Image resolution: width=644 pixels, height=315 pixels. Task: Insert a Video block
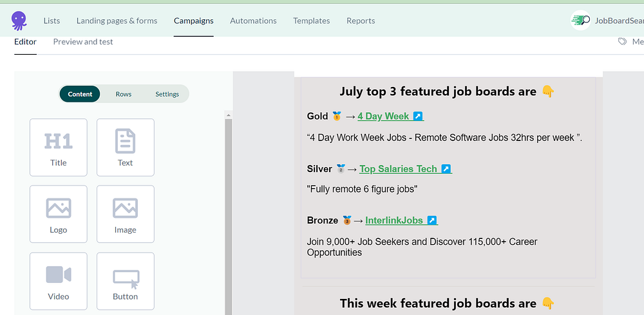point(58,281)
